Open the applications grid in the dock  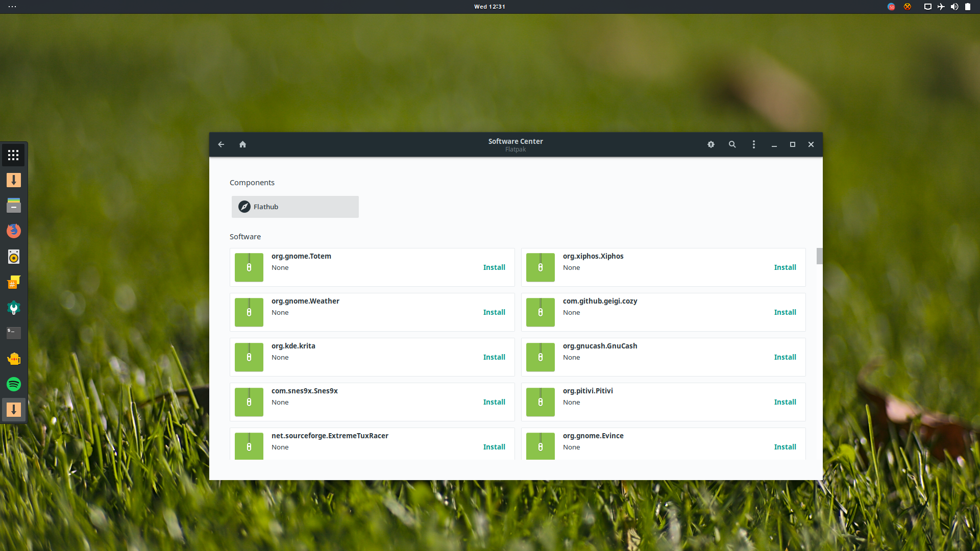coord(14,155)
